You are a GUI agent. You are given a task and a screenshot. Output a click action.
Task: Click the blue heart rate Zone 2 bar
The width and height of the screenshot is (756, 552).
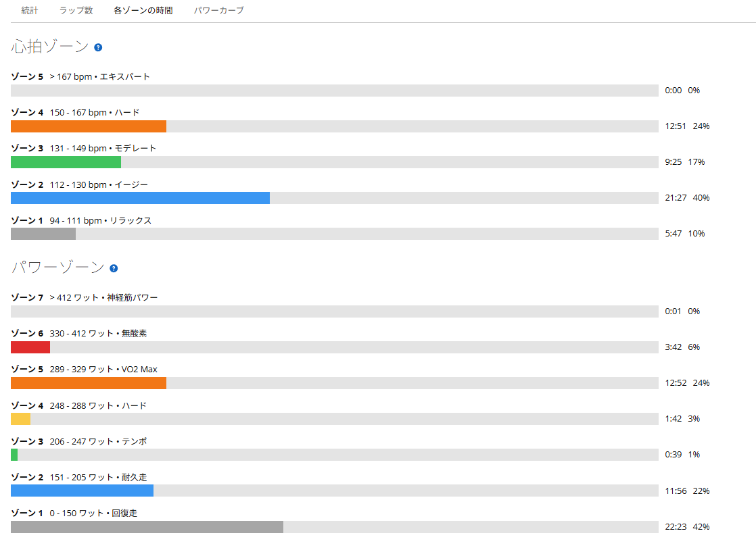click(x=140, y=198)
